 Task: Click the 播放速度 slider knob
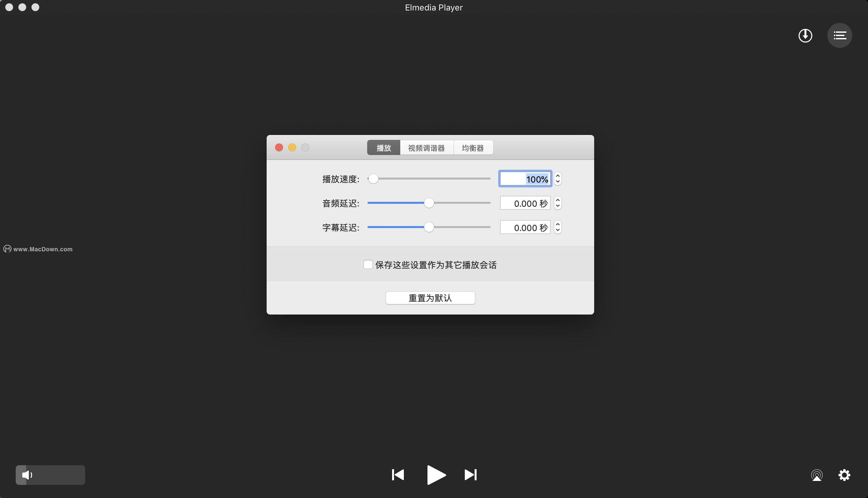point(373,179)
